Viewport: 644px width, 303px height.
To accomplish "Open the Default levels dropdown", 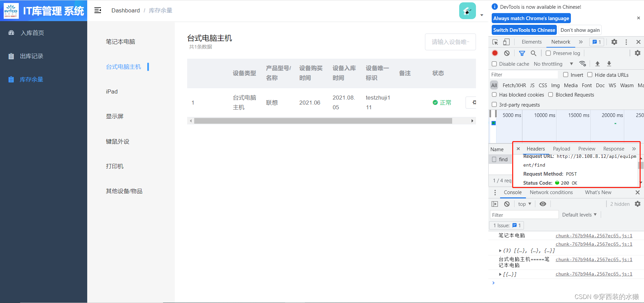I will click(x=579, y=215).
